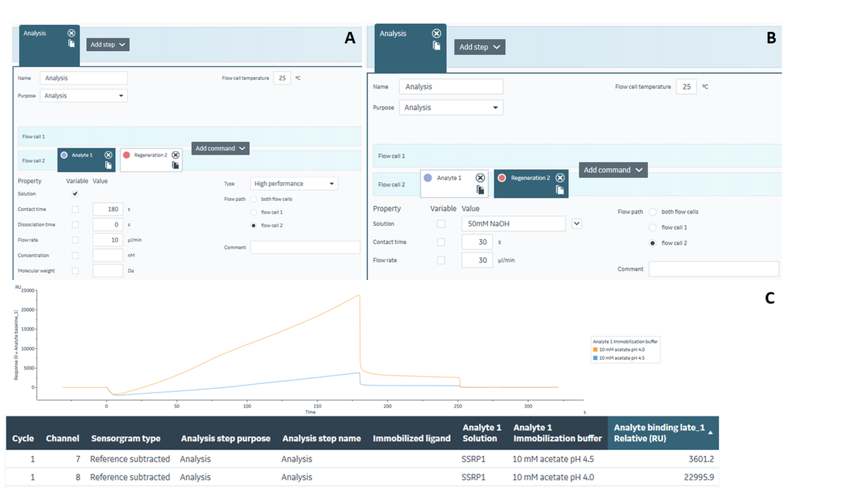Duplicate the Analysis step in panel B
The image size is (868, 488).
pyautogui.click(x=436, y=46)
